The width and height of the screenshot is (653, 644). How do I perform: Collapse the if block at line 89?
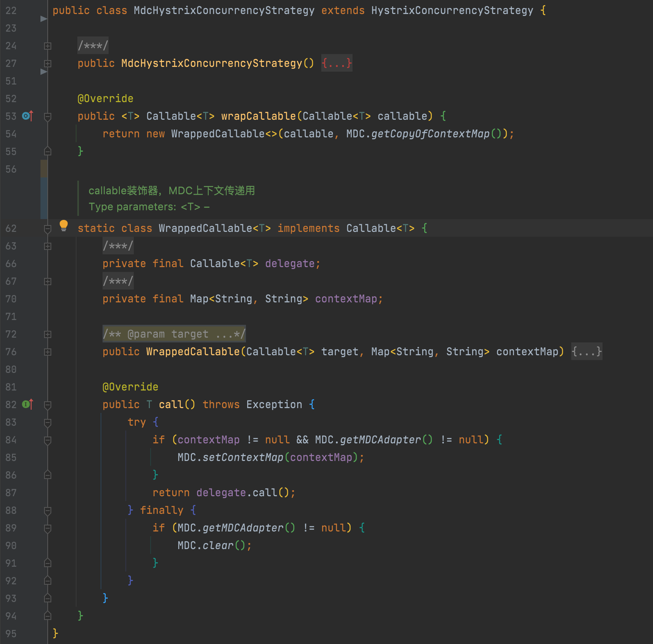tap(48, 528)
